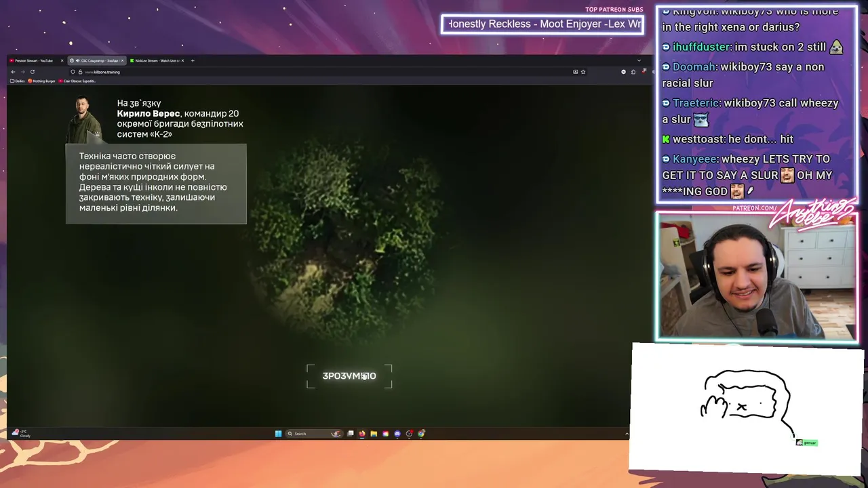Click the picture-in-picture icon in address bar
Screen dimensions: 868x488
tap(576, 72)
